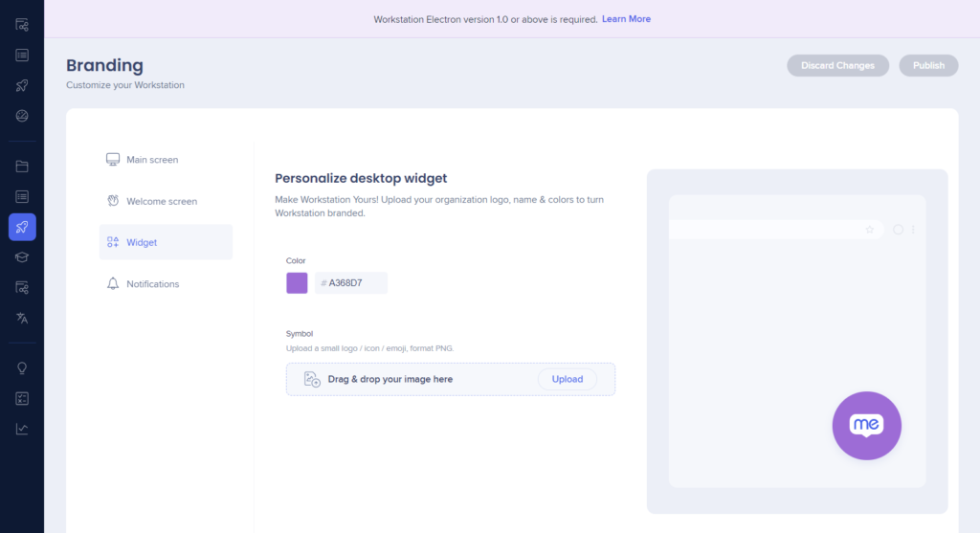The height and width of the screenshot is (533, 980).
Task: Open the Welcome screen tab
Action: pos(161,201)
